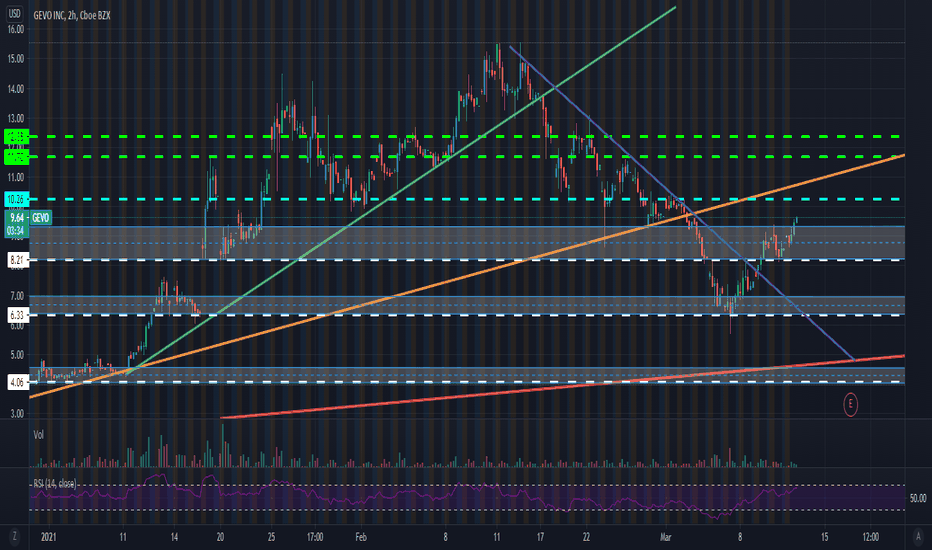932x550 pixels.
Task: Click the 13.00 price axis label
Action: click(x=16, y=118)
